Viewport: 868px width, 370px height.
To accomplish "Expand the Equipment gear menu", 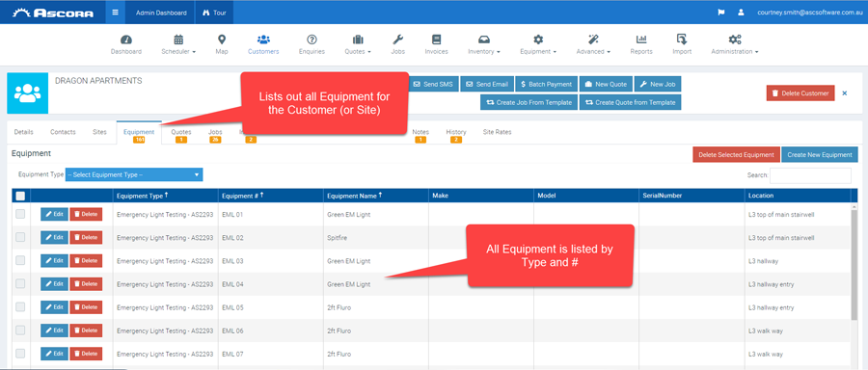I will coord(538,44).
